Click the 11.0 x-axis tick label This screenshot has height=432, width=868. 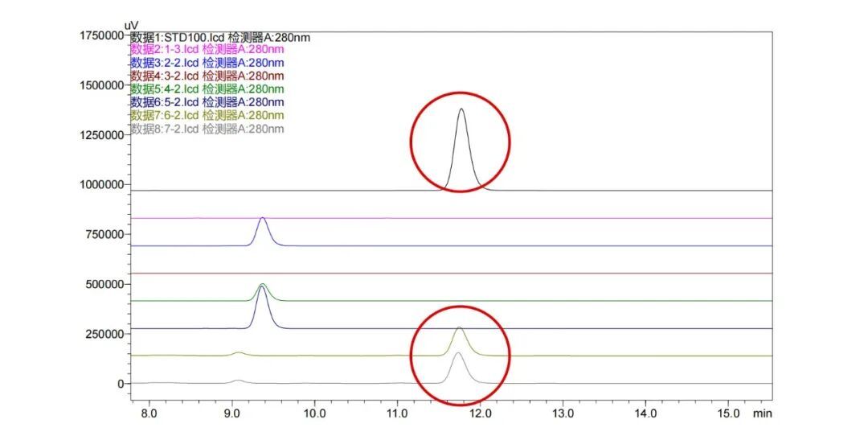point(397,413)
